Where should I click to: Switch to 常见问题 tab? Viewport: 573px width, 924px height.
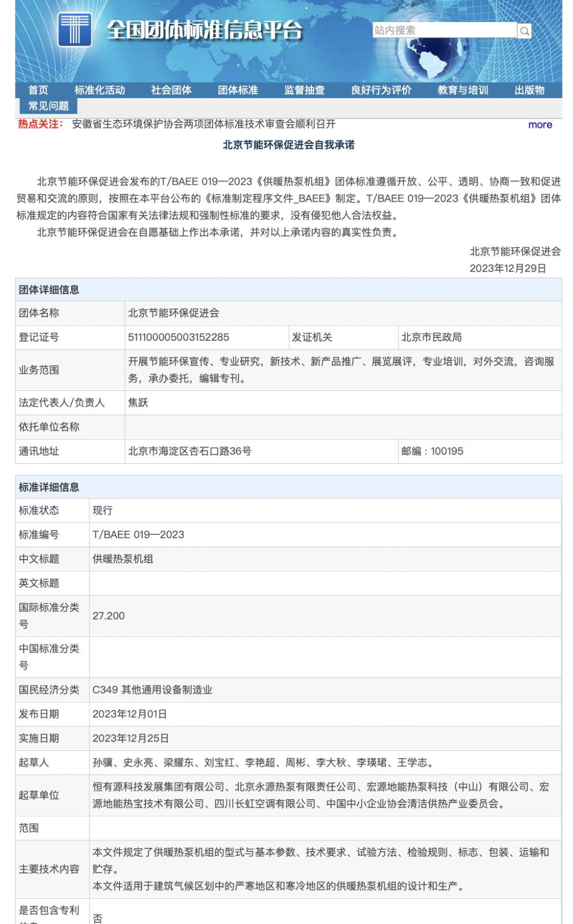click(49, 106)
